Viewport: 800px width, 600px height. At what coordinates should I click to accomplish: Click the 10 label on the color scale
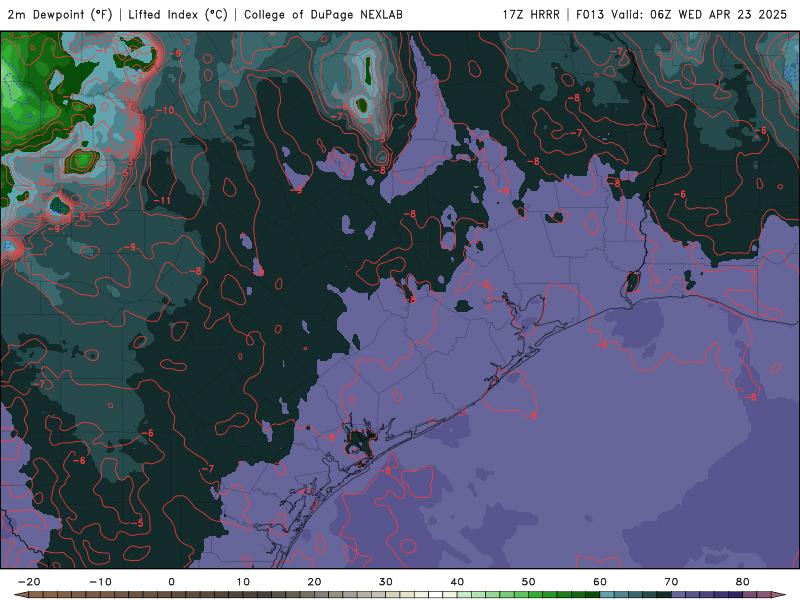pos(243,582)
